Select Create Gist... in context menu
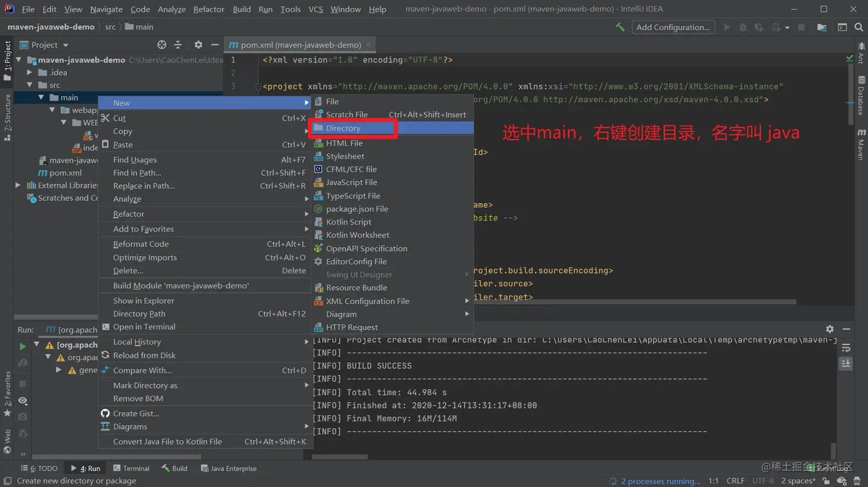The image size is (868, 487). click(x=204, y=413)
